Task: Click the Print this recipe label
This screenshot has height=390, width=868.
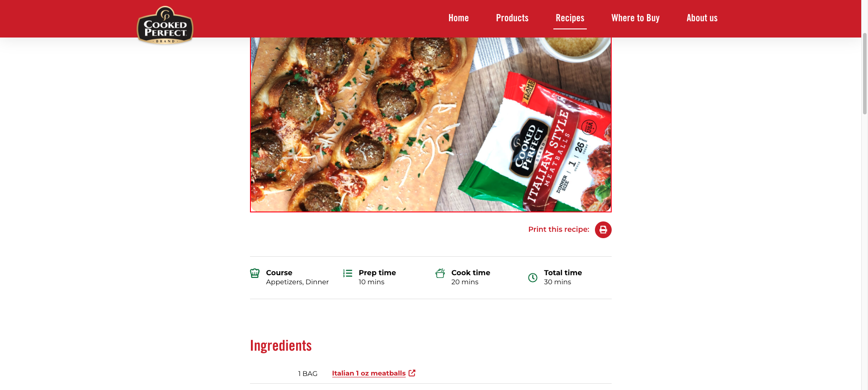Action: coord(559,230)
